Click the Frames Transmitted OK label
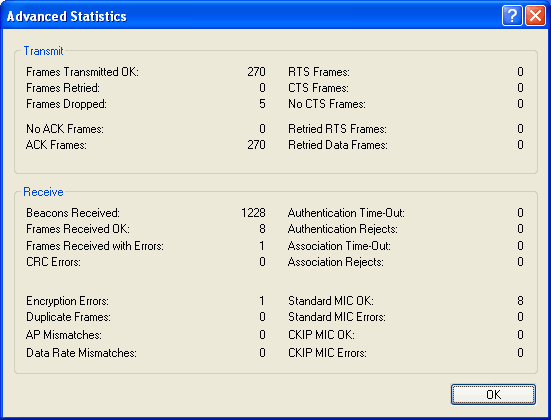The width and height of the screenshot is (551, 420). point(82,72)
